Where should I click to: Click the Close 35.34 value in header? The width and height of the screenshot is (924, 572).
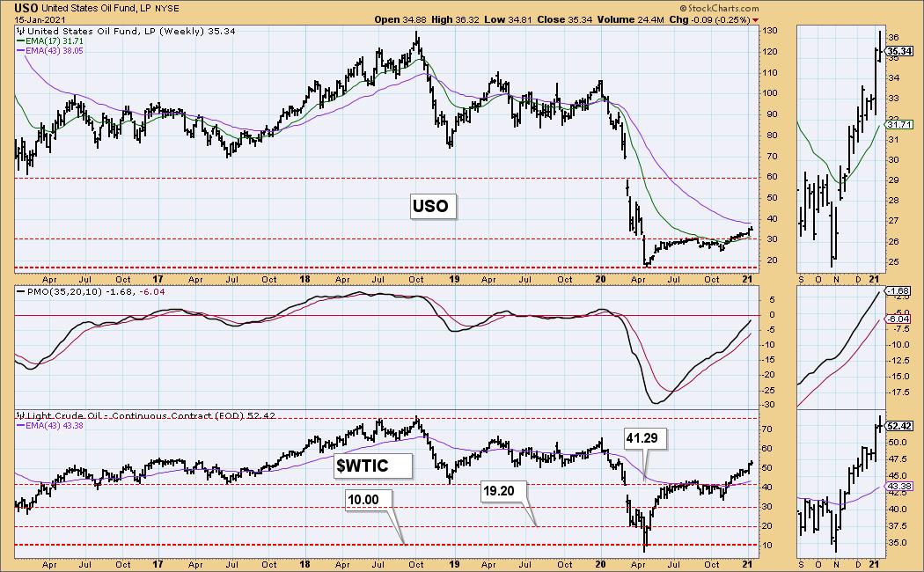pyautogui.click(x=565, y=19)
